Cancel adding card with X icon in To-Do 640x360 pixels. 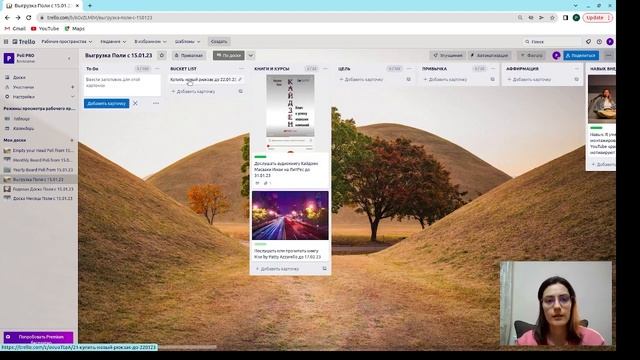pos(135,104)
